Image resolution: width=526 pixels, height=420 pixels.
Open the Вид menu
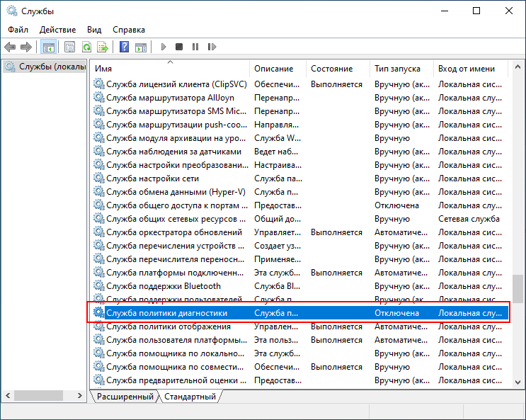coord(94,30)
